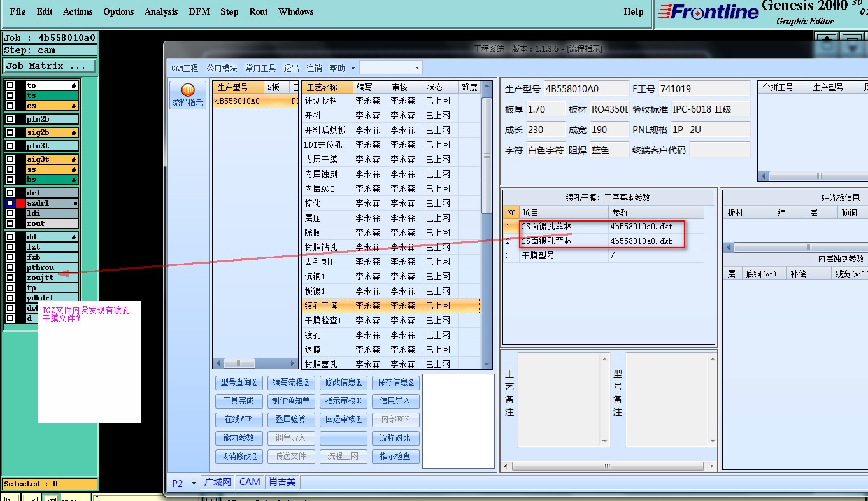Open the Step menu
The width and height of the screenshot is (868, 501).
point(229,11)
